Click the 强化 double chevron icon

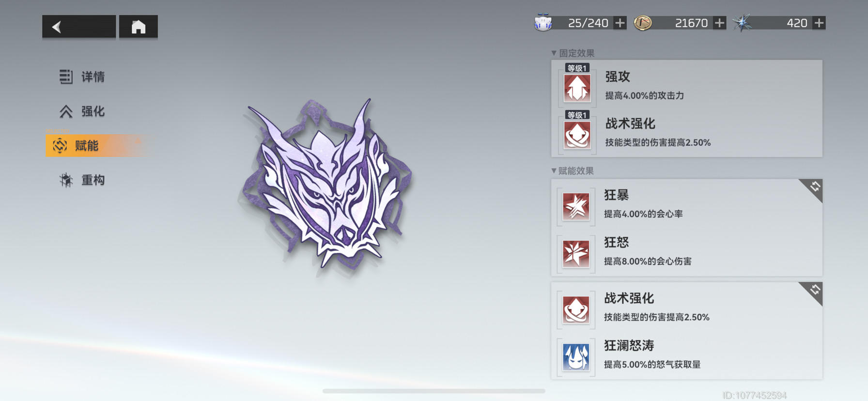point(66,112)
